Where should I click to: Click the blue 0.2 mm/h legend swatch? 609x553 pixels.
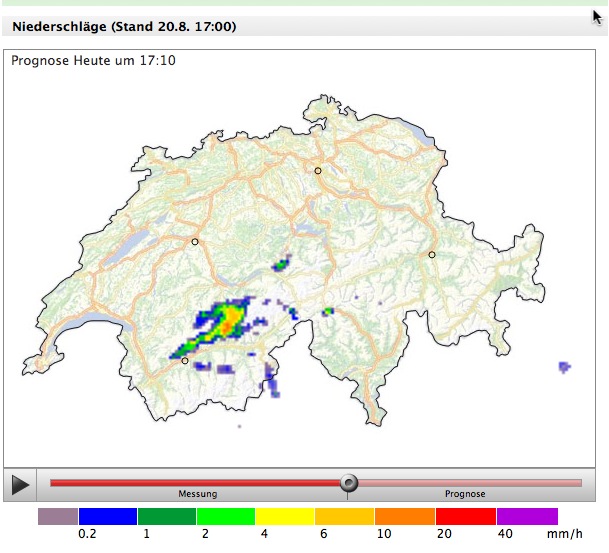point(108,516)
